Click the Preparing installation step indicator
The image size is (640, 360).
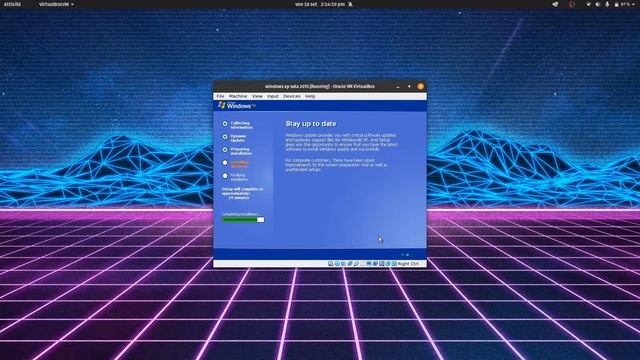coord(225,149)
